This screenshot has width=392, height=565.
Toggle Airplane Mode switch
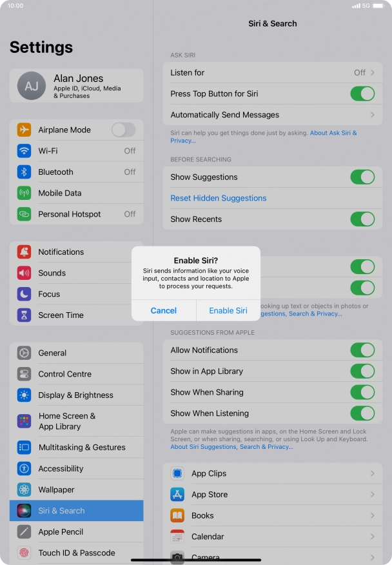(x=124, y=130)
